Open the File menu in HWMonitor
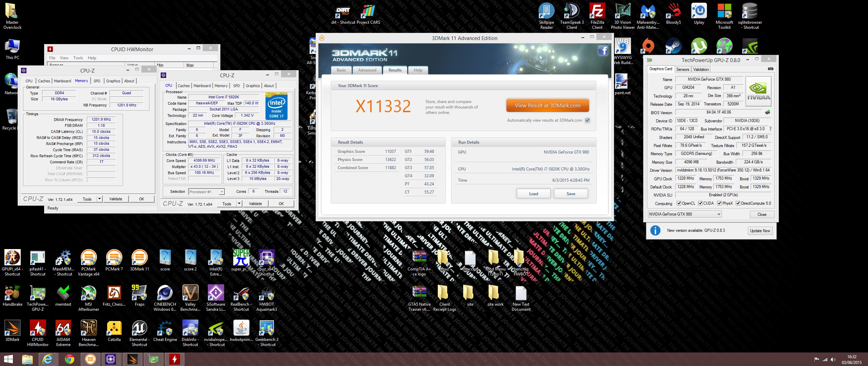 click(x=52, y=58)
